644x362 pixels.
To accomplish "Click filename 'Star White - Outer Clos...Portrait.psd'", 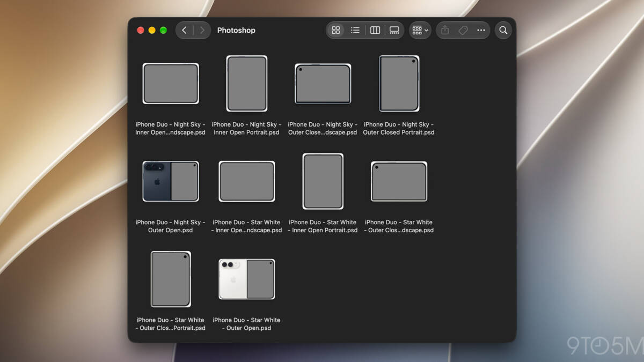I will [x=170, y=324].
